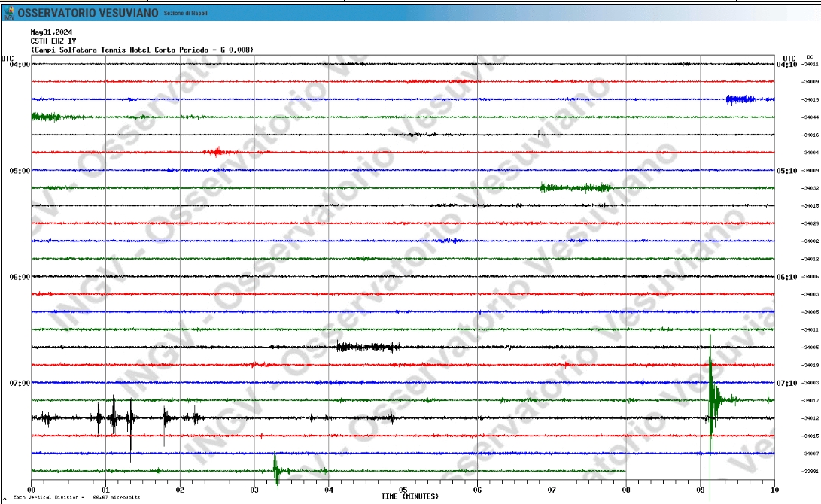
Task: Click the minute 04 axis label
Action: [329, 490]
